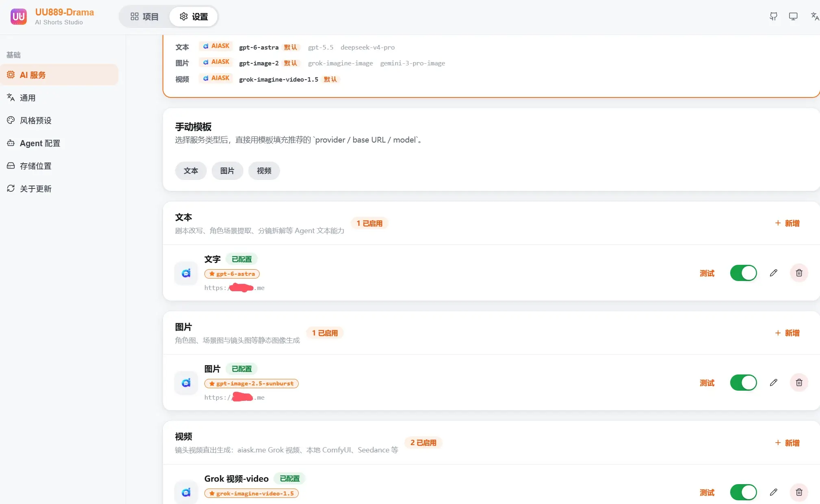Select grok-imagine-image in 图片 row

click(x=340, y=63)
